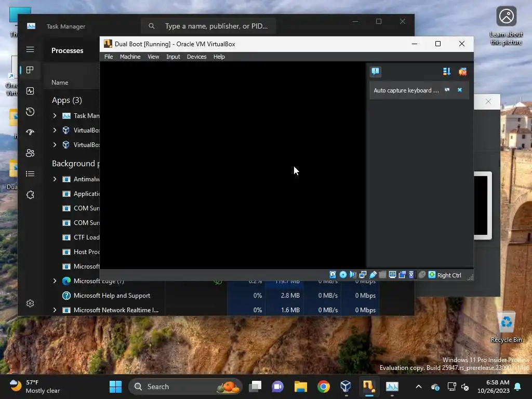The height and width of the screenshot is (399, 532).
Task: Open the Recycle Bin on desktop
Action: (x=506, y=327)
